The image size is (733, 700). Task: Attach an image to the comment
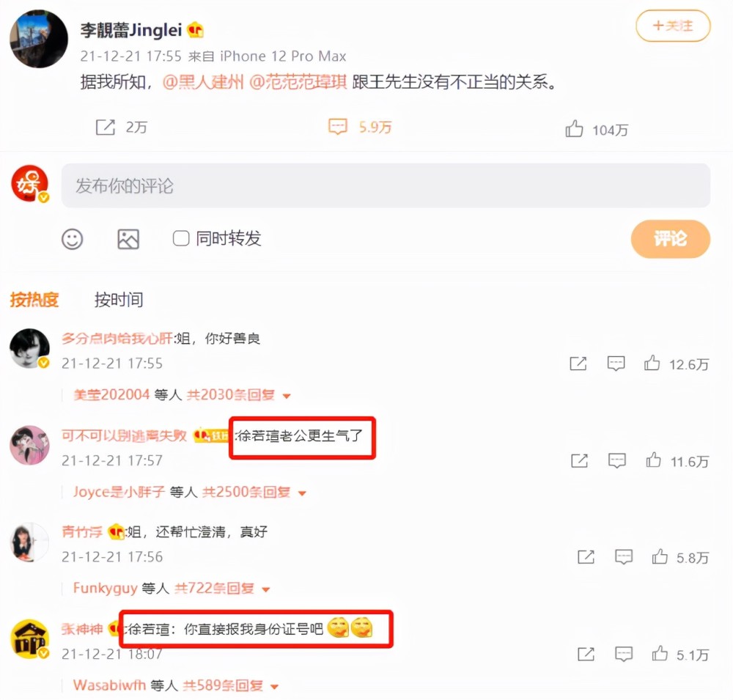[128, 239]
